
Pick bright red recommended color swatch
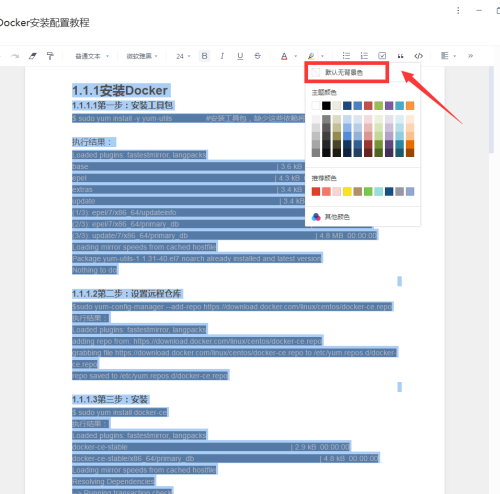316,191
